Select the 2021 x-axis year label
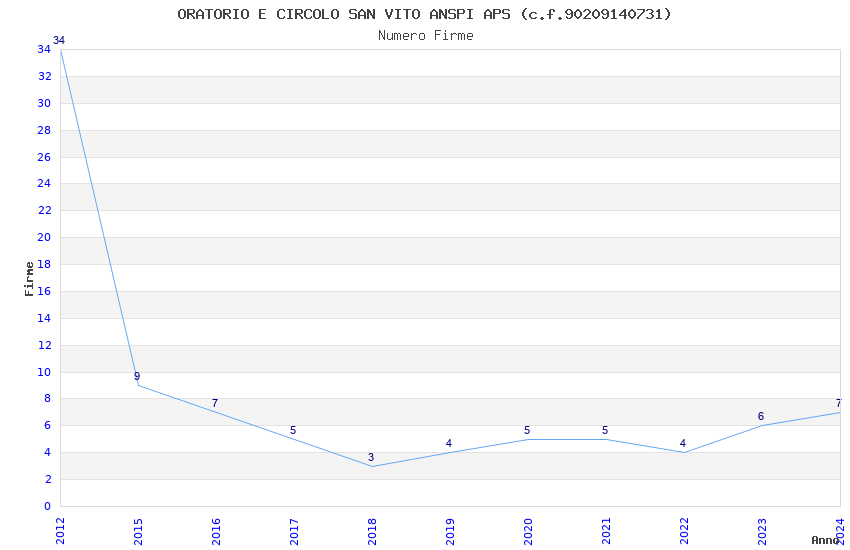Viewport: 850px width, 550px height. pos(607,531)
